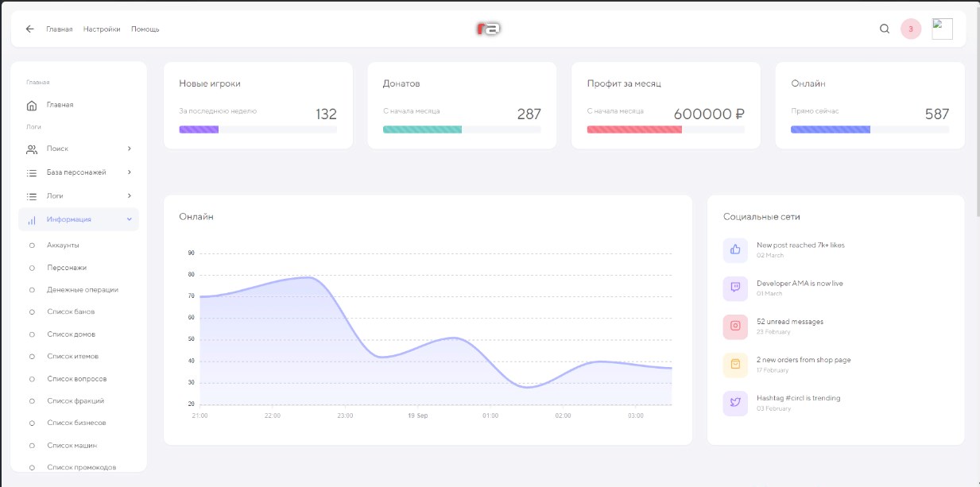This screenshot has height=487, width=980.
Task: Select circle bullet beside Список домов
Action: click(32, 334)
